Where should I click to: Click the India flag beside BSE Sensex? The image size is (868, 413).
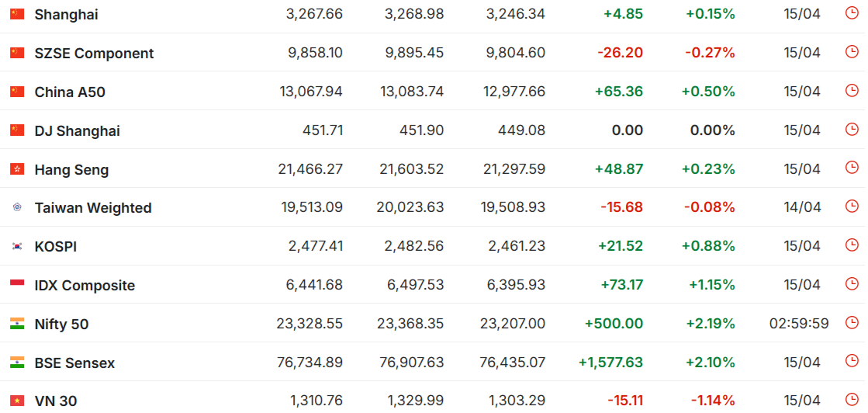click(x=17, y=363)
